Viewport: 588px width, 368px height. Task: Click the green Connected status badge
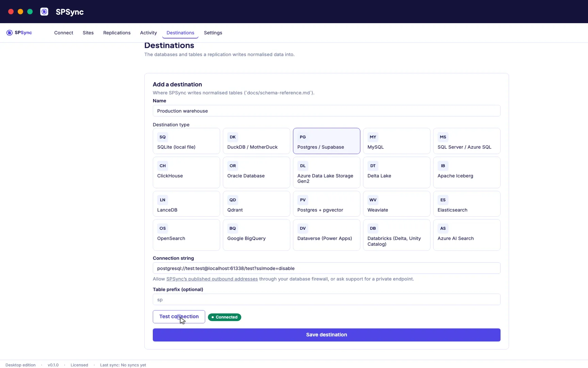coord(225,317)
